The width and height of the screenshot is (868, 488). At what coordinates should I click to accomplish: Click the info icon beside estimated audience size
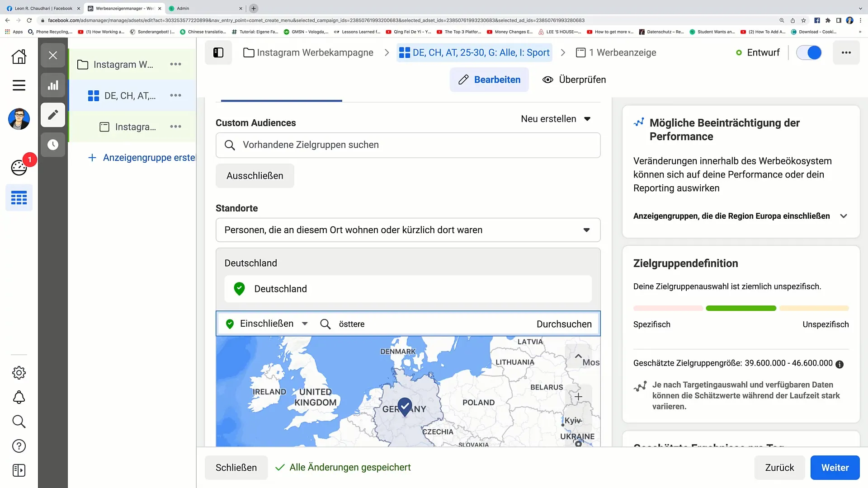click(840, 364)
